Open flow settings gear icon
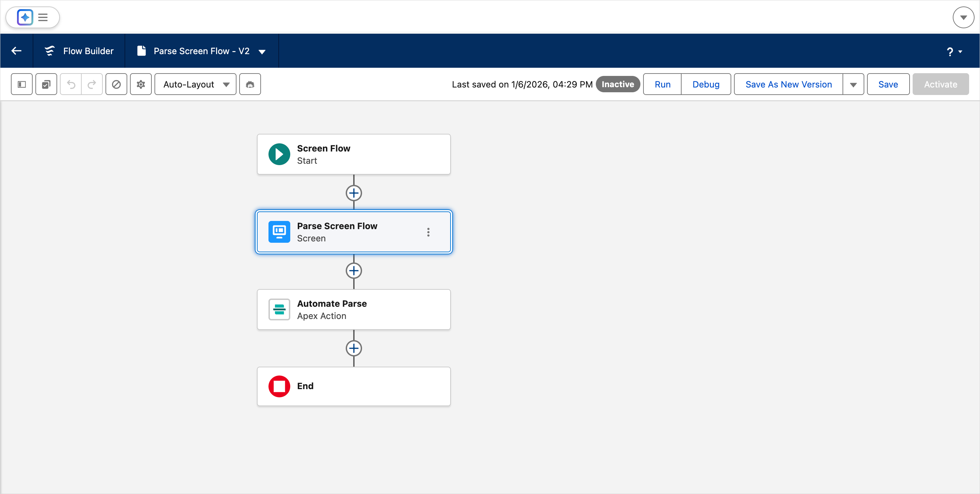Image resolution: width=980 pixels, height=494 pixels. click(x=141, y=84)
